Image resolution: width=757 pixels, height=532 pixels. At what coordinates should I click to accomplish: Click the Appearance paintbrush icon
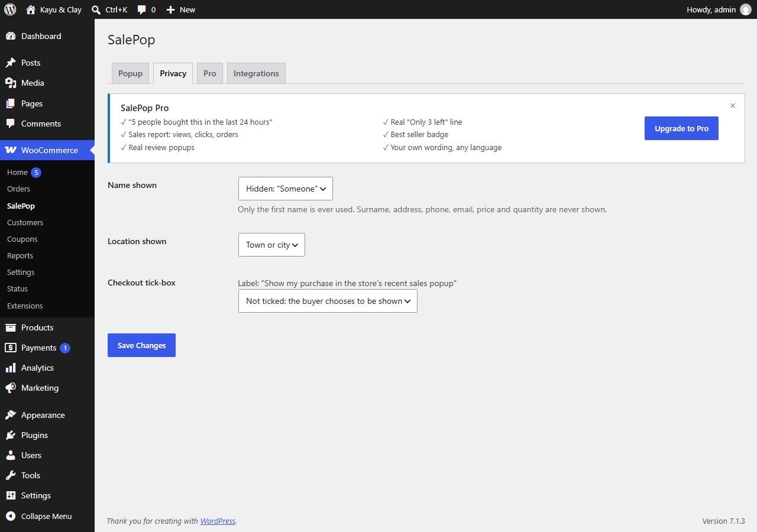(11, 415)
